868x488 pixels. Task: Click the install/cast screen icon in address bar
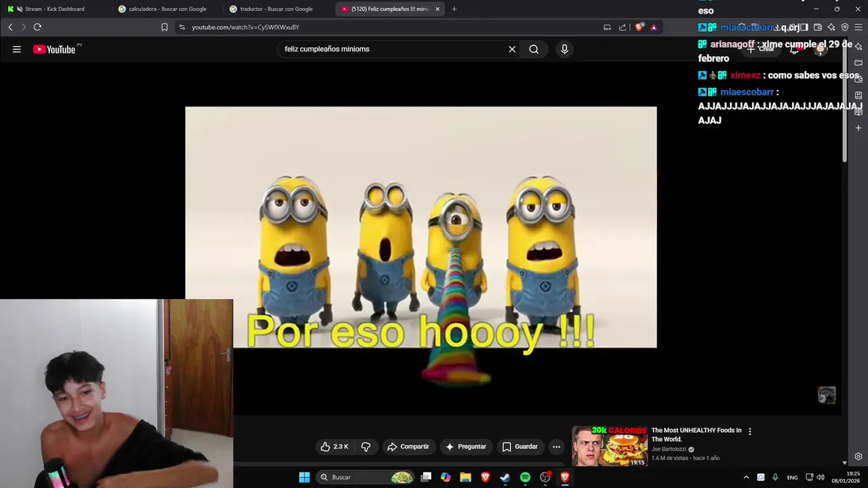click(607, 27)
